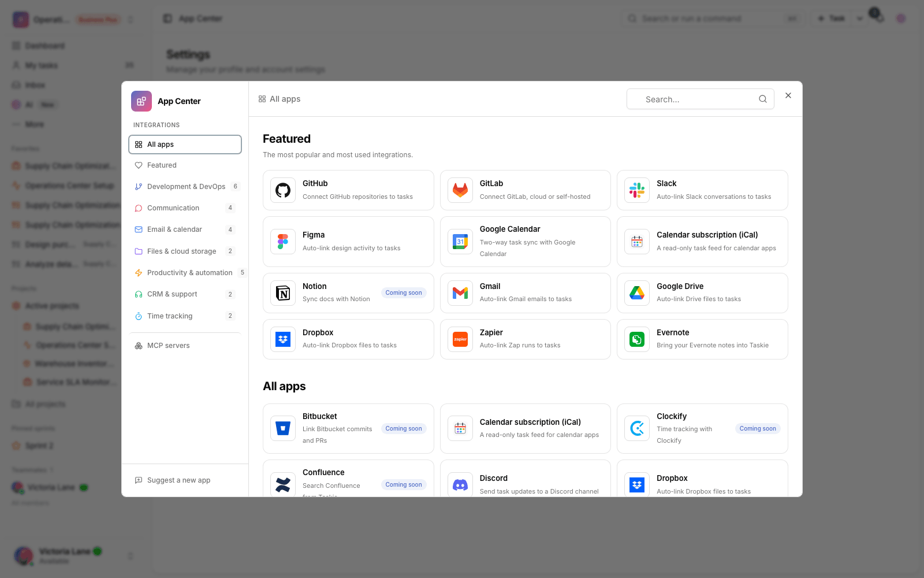Click the Coming soon badge on Notion

(x=404, y=293)
